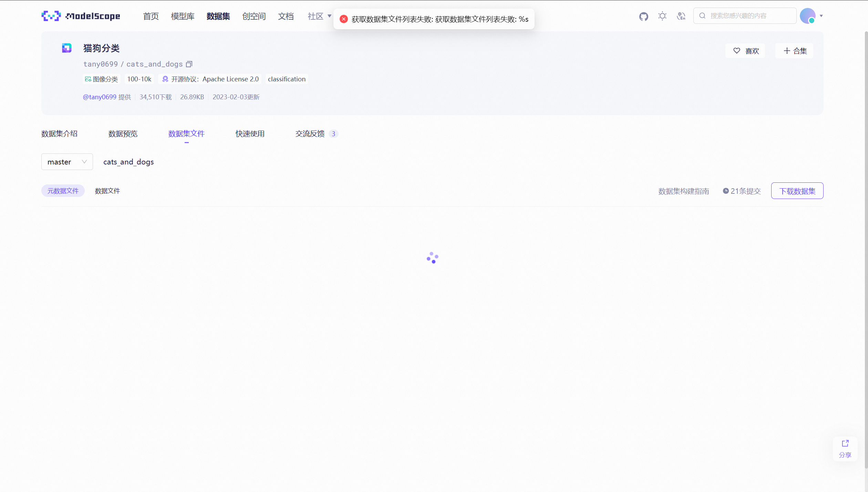Open the 模型库 nav menu item

[x=183, y=16]
